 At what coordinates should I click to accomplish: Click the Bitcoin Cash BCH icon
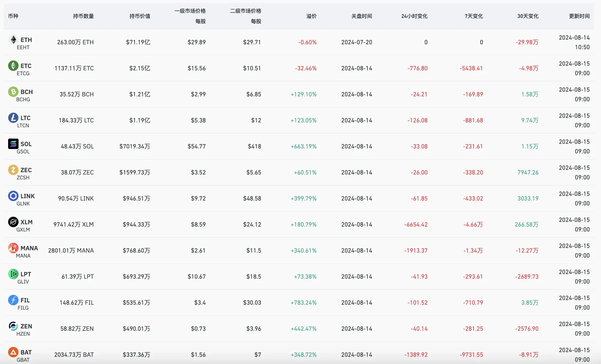coord(13,92)
